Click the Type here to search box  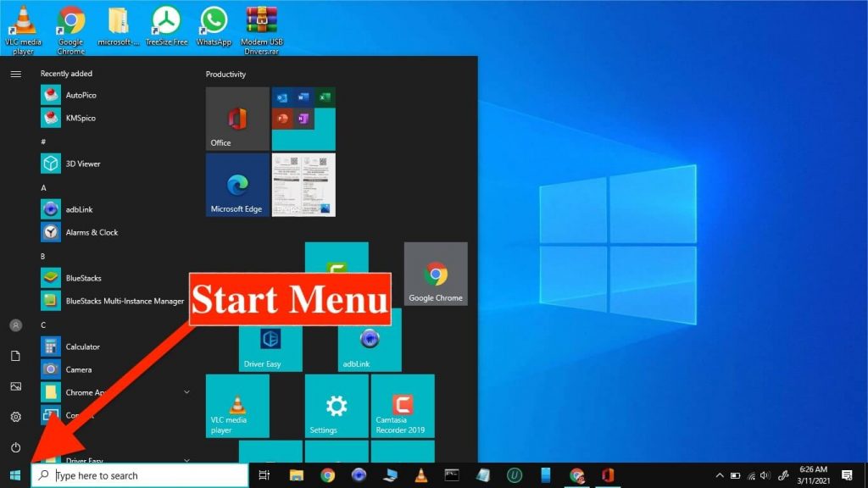(140, 475)
